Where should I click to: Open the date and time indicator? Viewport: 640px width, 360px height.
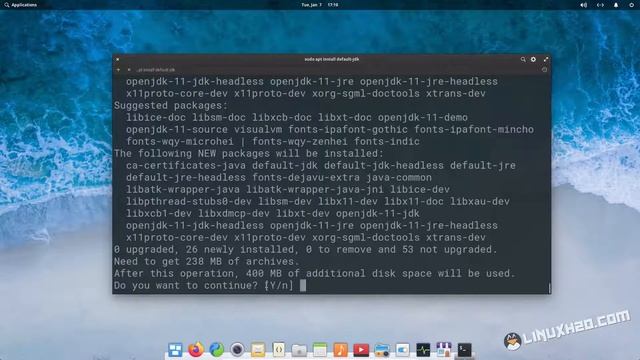point(320,5)
